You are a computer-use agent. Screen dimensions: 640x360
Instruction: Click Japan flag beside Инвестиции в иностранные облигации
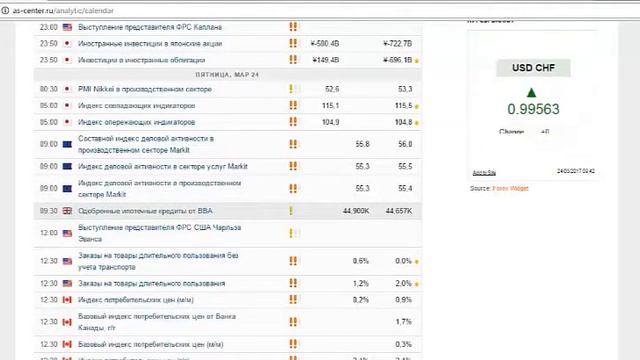click(x=67, y=60)
